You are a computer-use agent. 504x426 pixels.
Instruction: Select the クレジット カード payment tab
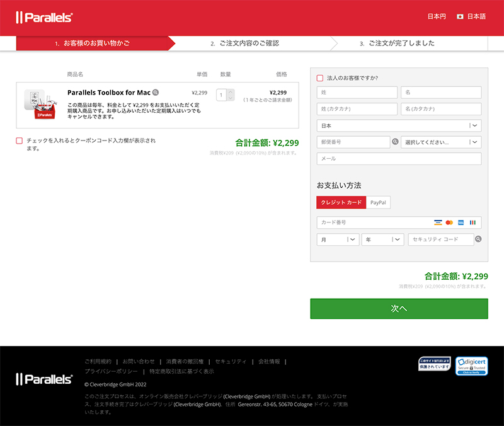coord(341,202)
